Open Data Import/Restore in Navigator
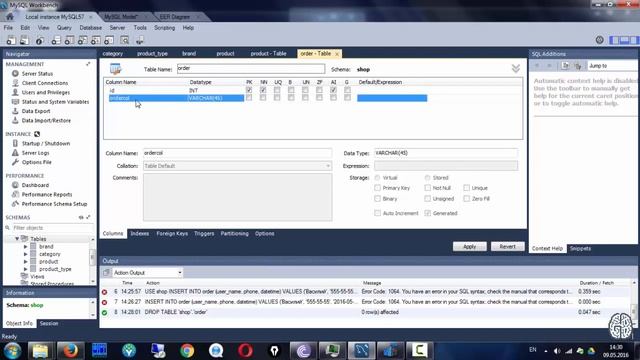 46,120
